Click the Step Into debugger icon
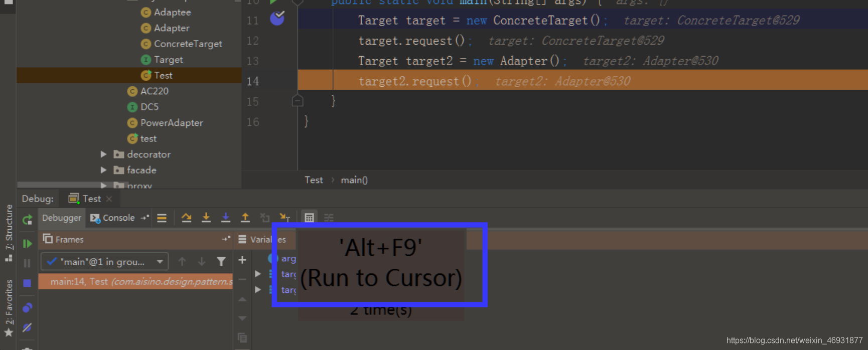Screen dimensions: 868x350 click(206, 218)
